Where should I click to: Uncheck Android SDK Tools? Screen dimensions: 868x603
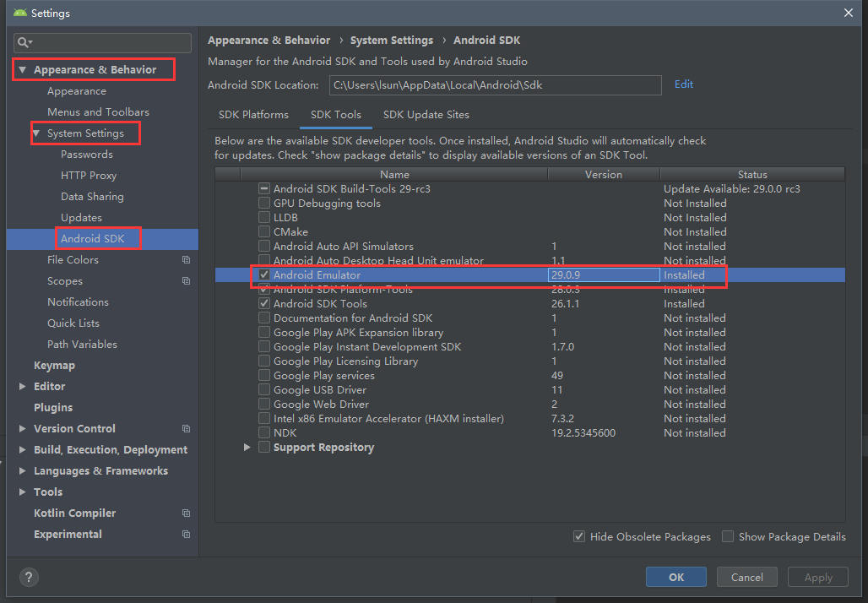(264, 303)
